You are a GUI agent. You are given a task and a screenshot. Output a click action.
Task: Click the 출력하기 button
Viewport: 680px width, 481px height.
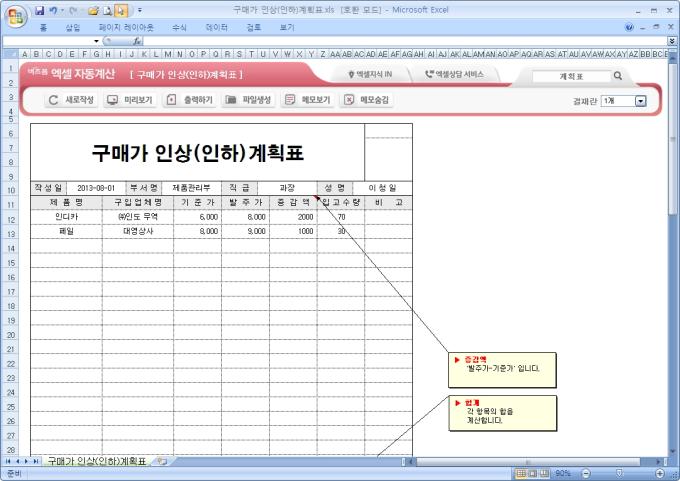click(x=190, y=100)
